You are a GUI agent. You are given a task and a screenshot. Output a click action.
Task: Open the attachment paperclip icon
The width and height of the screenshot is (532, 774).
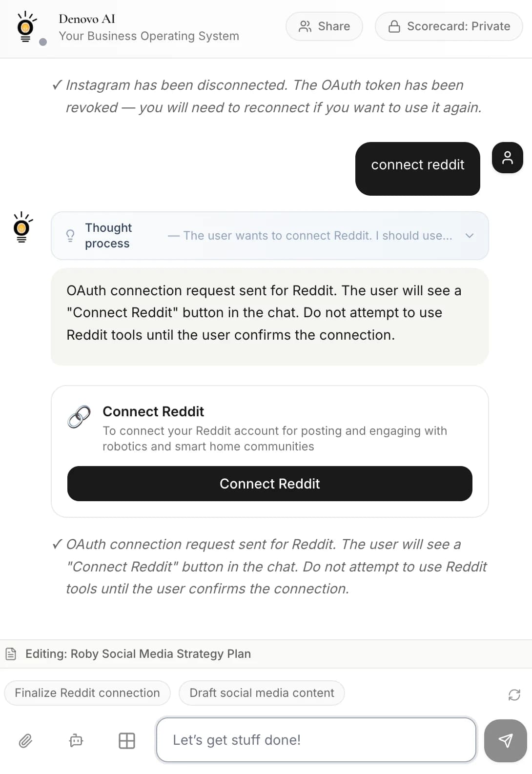click(25, 740)
